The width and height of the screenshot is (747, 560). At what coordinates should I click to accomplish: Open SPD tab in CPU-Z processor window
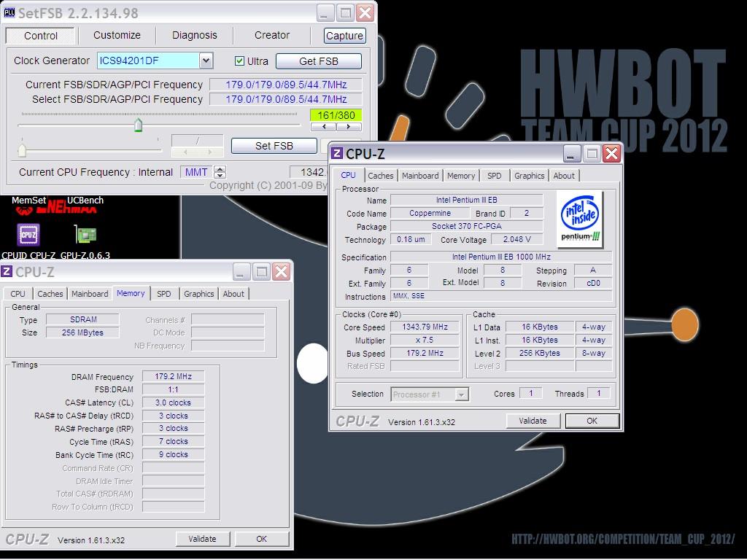(x=494, y=176)
